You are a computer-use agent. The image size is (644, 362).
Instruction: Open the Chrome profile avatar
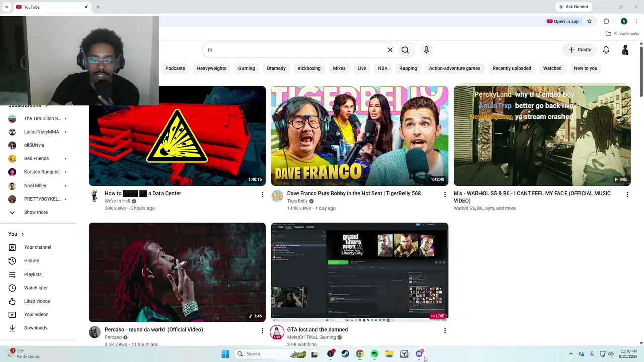pyautogui.click(x=624, y=21)
